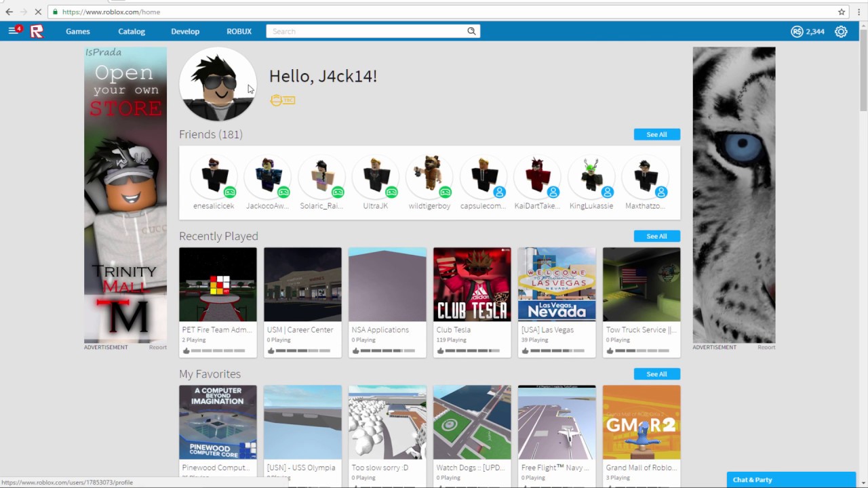Click KaiDartTake's online status icon
Image resolution: width=868 pixels, height=488 pixels.
553,192
